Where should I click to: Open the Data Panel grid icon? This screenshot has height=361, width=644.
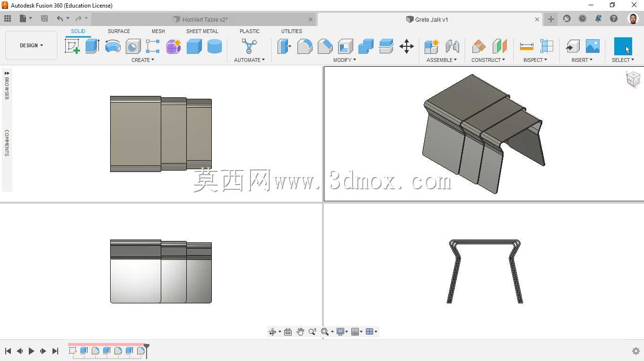[8, 18]
